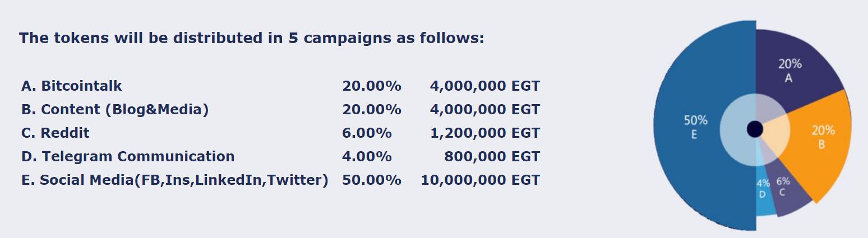Click the dark center dot of pie chart
The image size is (868, 238).
[755, 129]
